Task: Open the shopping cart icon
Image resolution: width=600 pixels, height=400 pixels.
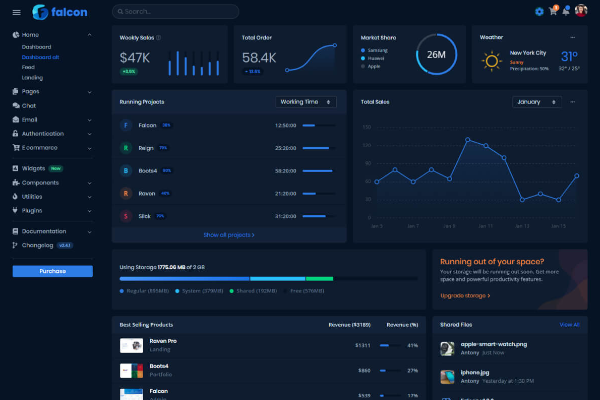Action: tap(553, 12)
